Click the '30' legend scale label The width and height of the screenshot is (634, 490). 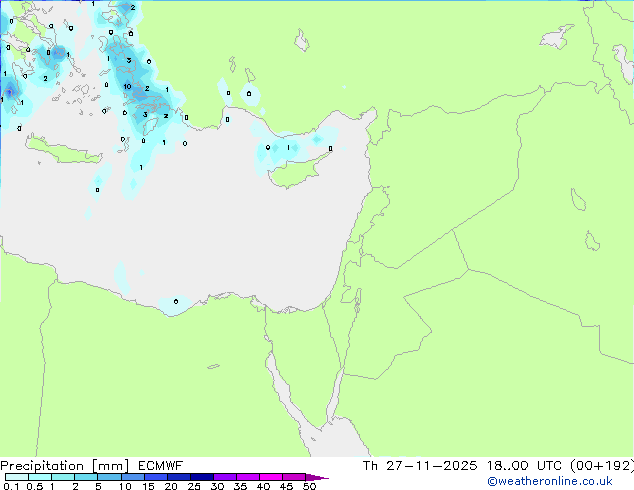pos(217,486)
